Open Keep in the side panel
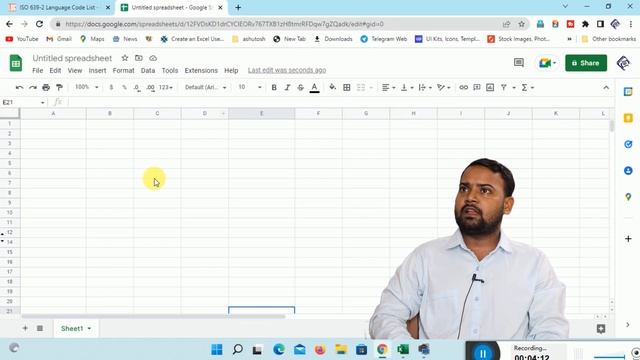This screenshot has width=640, height=360. 628,118
